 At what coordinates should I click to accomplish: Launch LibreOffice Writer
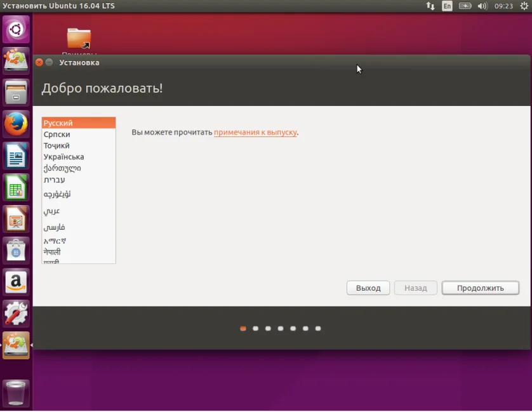[x=16, y=156]
